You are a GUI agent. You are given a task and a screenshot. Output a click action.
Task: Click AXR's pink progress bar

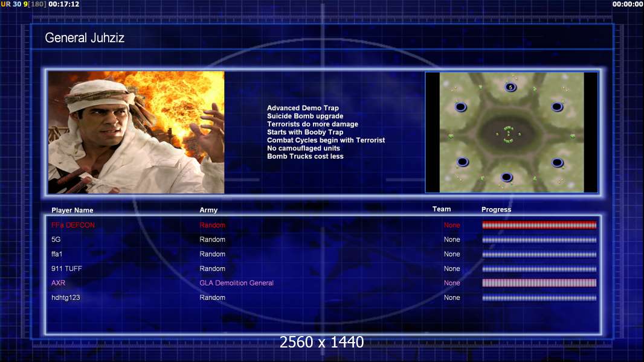point(539,283)
